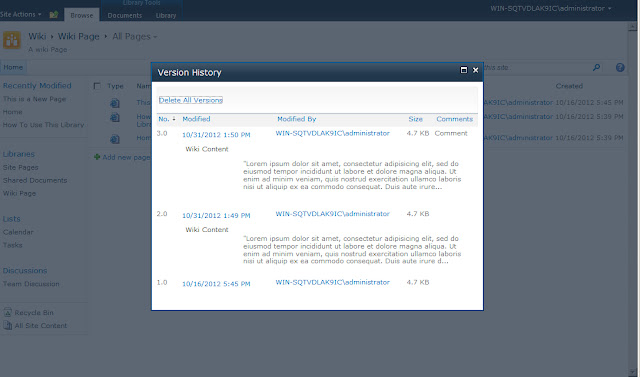Image resolution: width=640 pixels, height=377 pixels.
Task: Open the help question mark icon
Action: tap(620, 67)
